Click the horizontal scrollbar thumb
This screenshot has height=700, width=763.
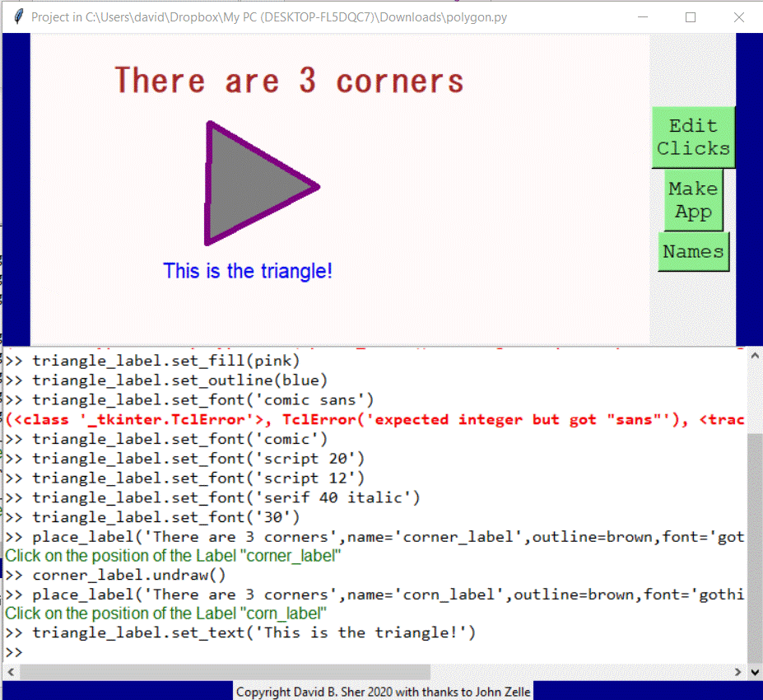click(x=225, y=672)
